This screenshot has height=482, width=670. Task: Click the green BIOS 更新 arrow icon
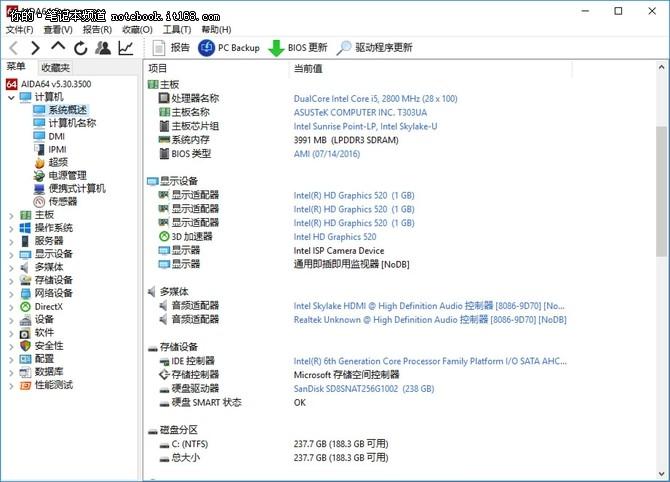pos(276,48)
